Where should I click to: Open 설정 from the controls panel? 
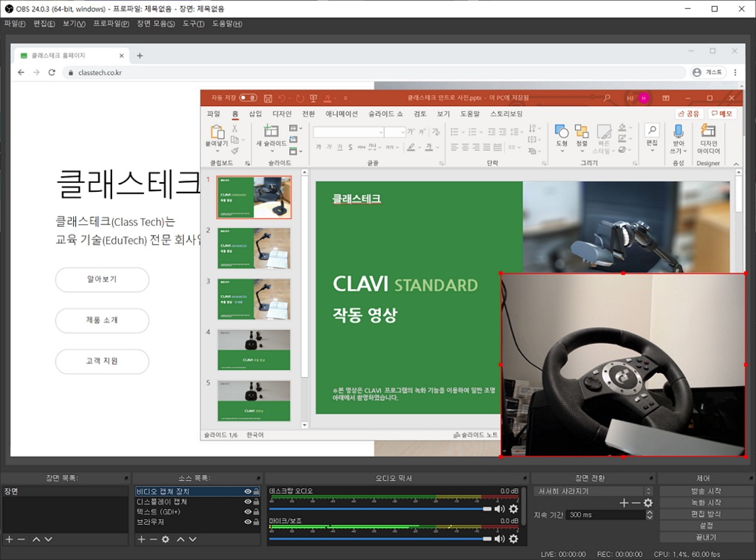pos(706,525)
